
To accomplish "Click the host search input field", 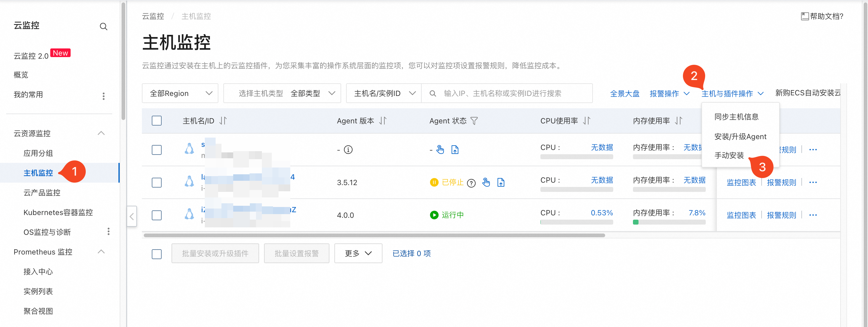I will pos(507,93).
